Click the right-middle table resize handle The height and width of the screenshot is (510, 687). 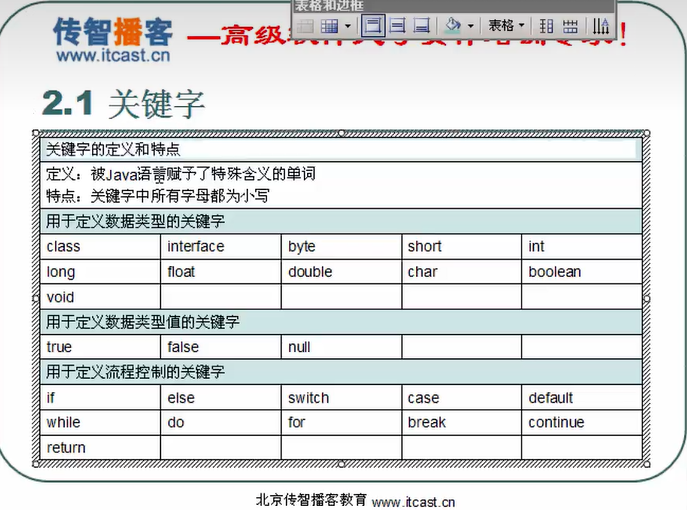(x=647, y=298)
